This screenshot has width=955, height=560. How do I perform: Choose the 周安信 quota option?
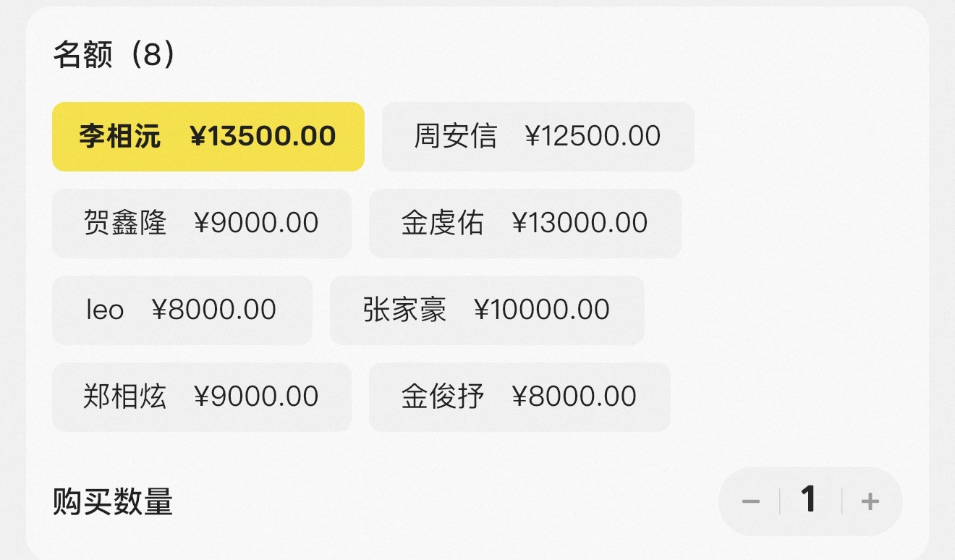[538, 137]
